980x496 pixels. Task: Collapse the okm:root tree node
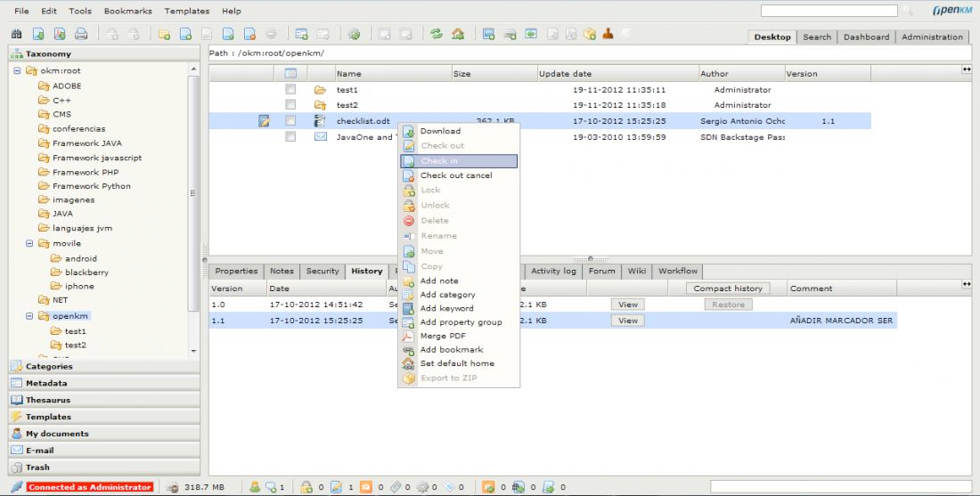tap(18, 71)
